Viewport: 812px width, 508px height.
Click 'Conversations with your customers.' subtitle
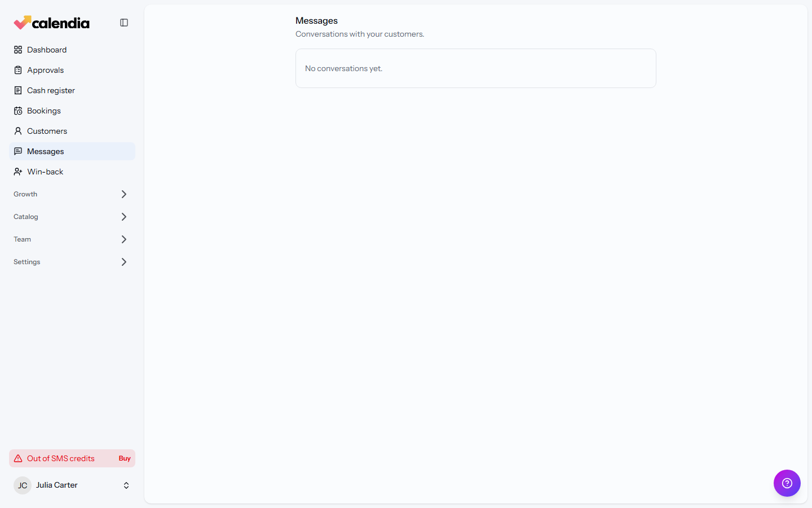360,34
